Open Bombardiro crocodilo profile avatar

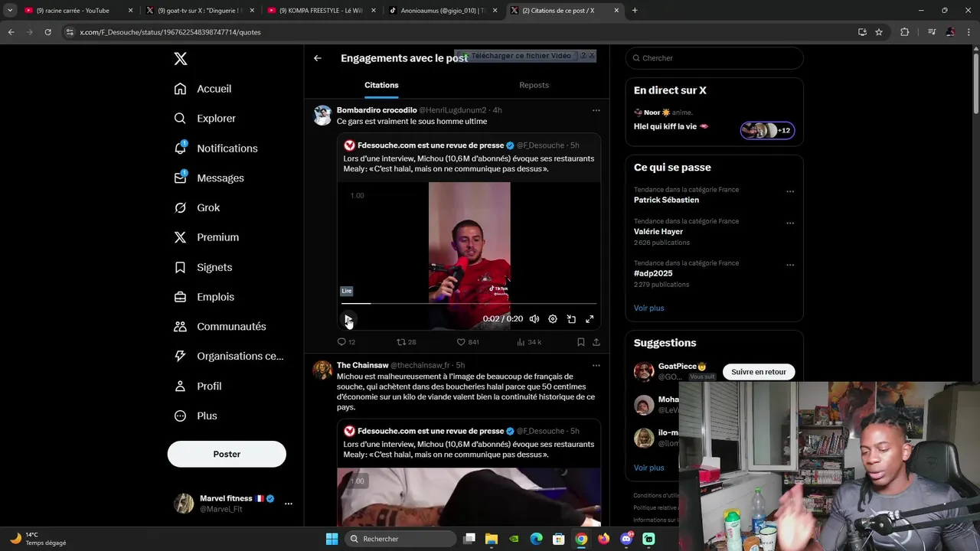(x=322, y=115)
